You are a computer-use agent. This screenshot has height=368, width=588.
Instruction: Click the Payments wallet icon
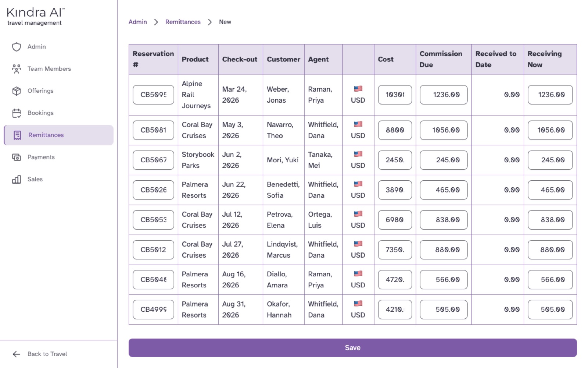(17, 157)
